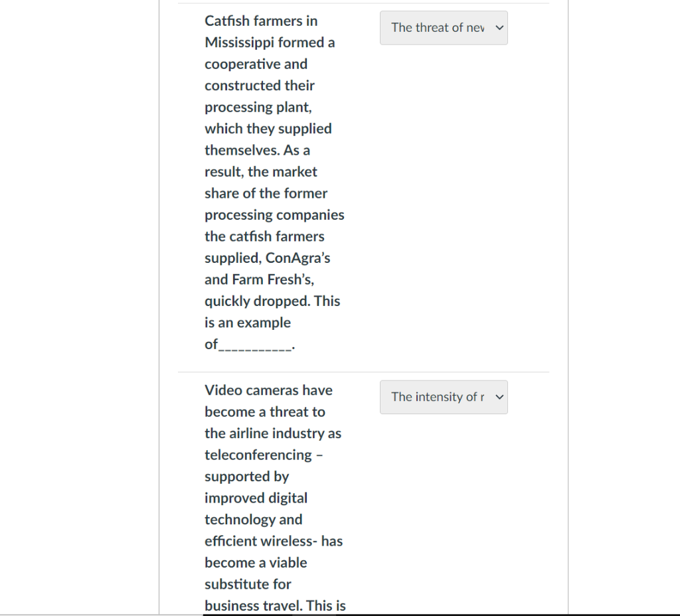The height and width of the screenshot is (616, 680).
Task: Click 'Mississippi' in the first question
Action: pyautogui.click(x=240, y=42)
